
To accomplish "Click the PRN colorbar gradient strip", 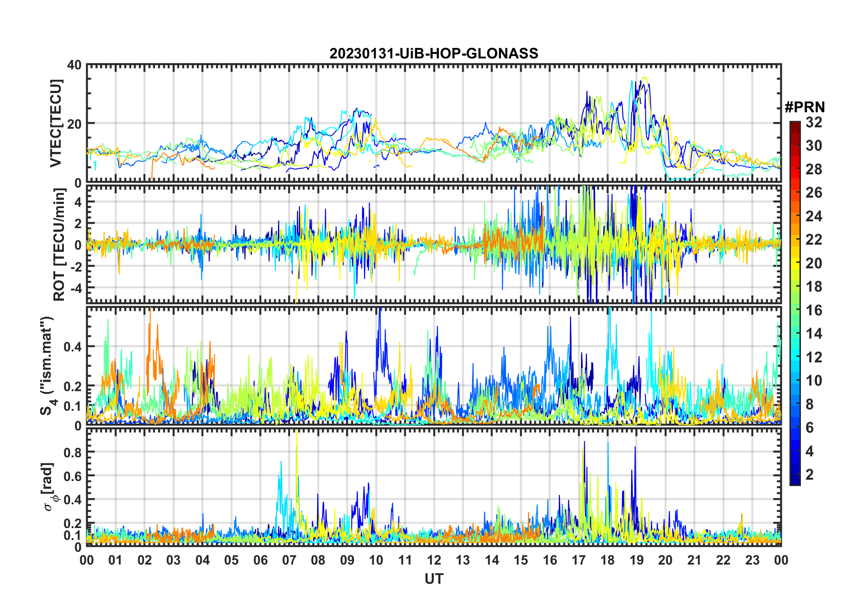I will pyautogui.click(x=795, y=303).
